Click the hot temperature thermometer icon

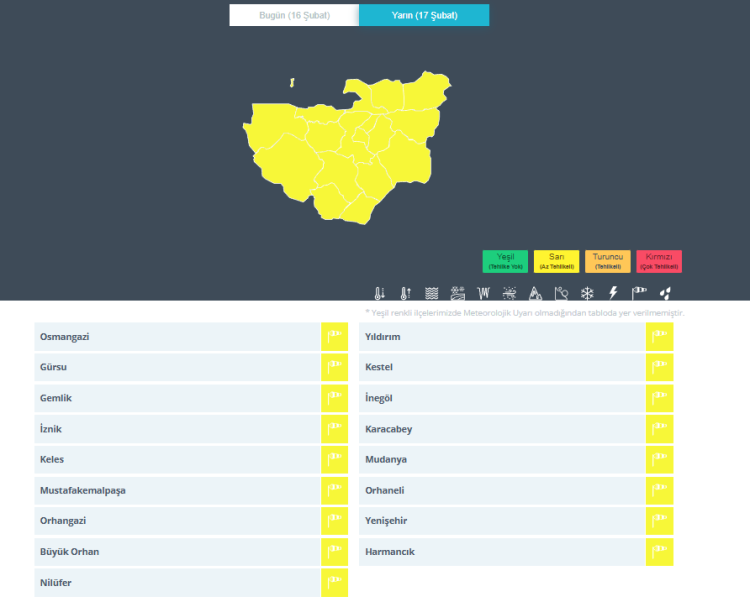405,293
